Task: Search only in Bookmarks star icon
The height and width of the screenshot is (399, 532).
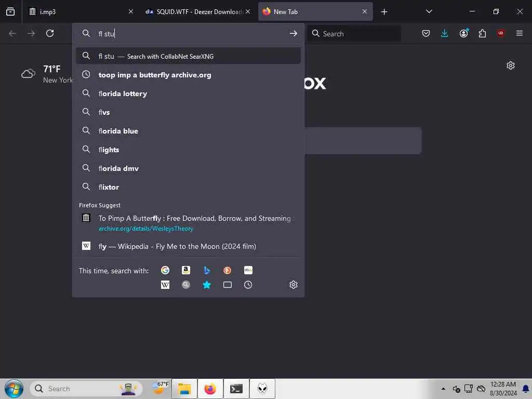Action: tap(207, 285)
